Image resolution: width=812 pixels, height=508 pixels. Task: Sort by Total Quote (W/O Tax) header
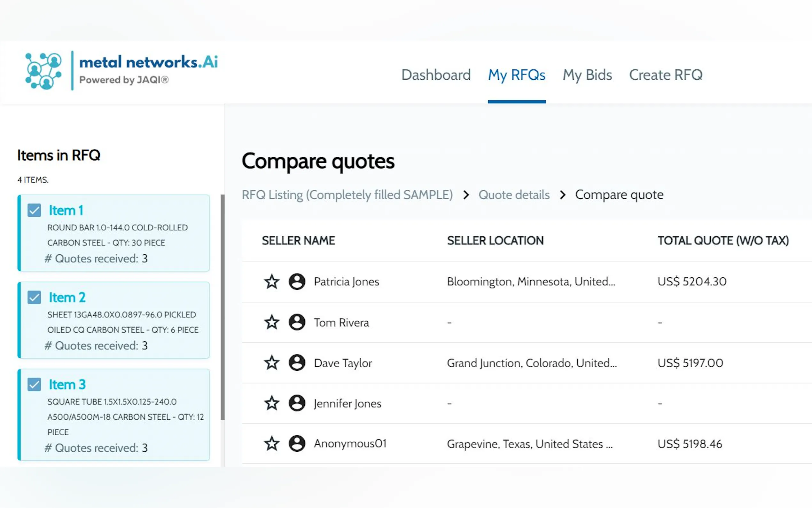click(723, 241)
